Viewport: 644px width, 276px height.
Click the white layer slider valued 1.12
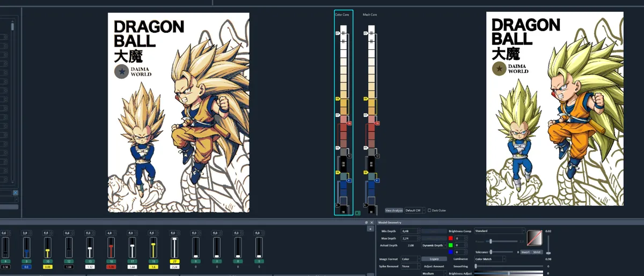[90, 248]
